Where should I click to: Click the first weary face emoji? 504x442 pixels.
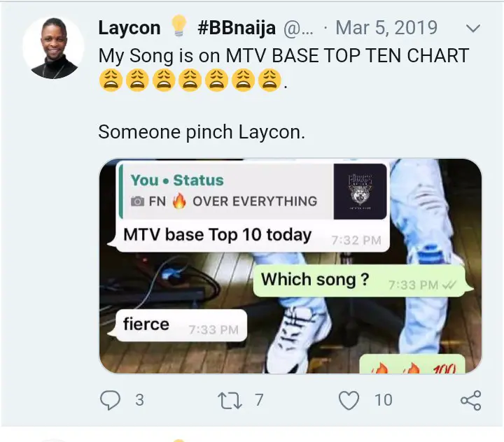pyautogui.click(x=111, y=80)
